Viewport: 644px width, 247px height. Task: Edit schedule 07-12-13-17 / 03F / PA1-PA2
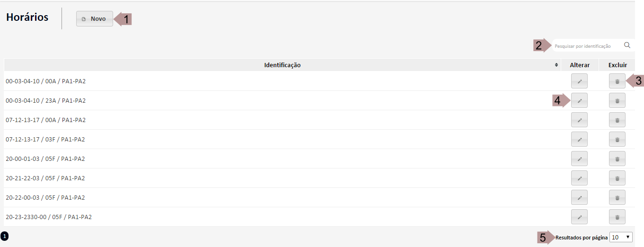coord(579,139)
